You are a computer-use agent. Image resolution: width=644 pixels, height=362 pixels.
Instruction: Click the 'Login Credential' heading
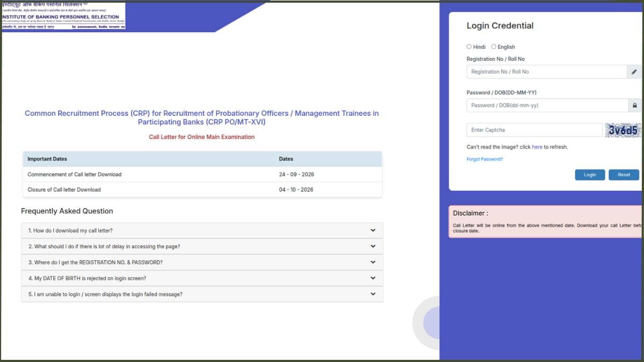[x=500, y=26]
